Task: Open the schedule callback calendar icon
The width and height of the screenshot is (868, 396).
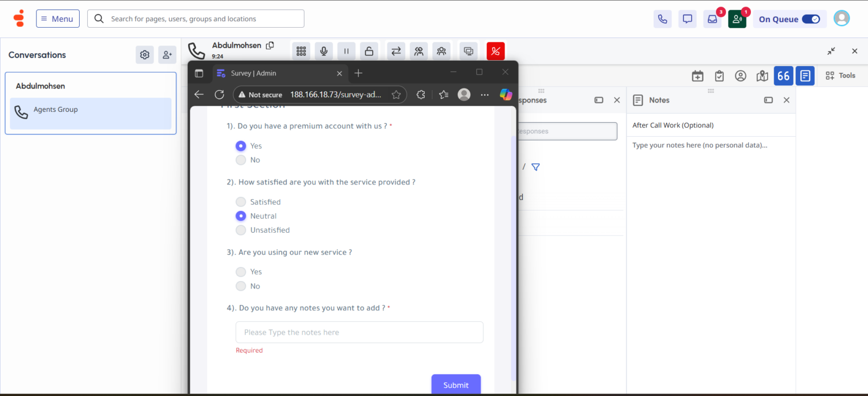Action: coord(698,76)
